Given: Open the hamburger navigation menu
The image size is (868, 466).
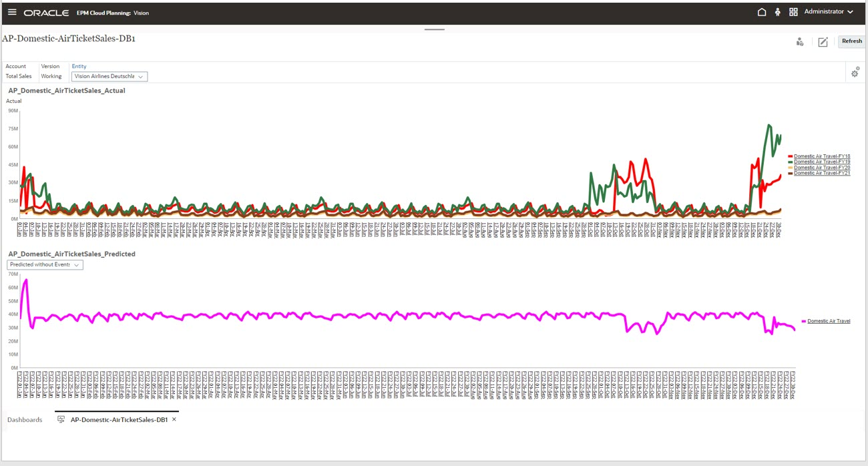Looking at the screenshot, I should (x=12, y=11).
